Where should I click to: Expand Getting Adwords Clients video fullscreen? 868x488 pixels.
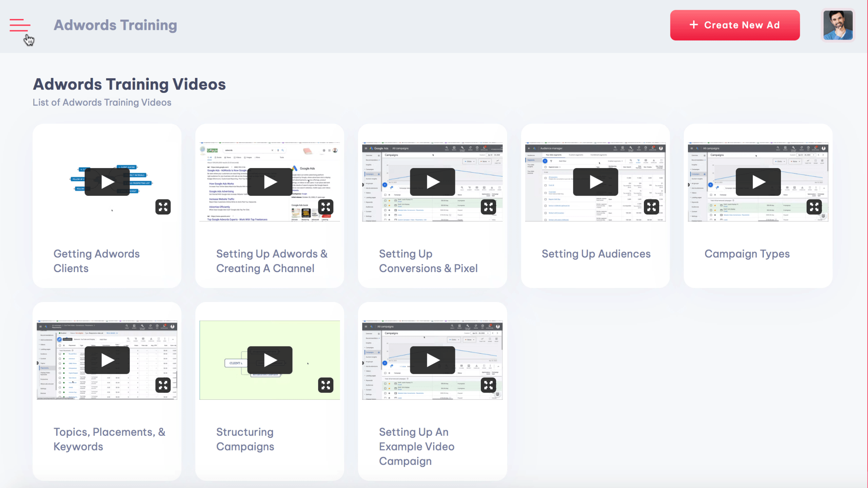(163, 207)
